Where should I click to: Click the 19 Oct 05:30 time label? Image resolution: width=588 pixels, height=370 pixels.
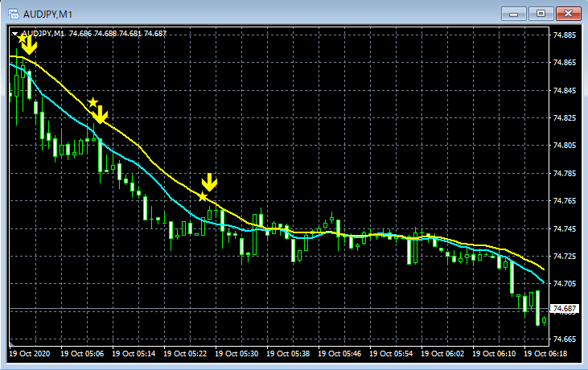click(x=236, y=353)
